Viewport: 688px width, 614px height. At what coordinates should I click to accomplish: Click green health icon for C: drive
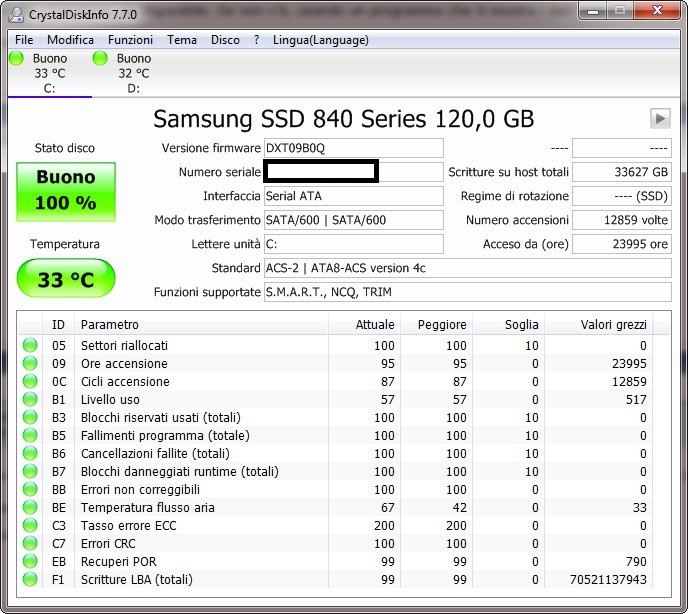(x=16, y=58)
